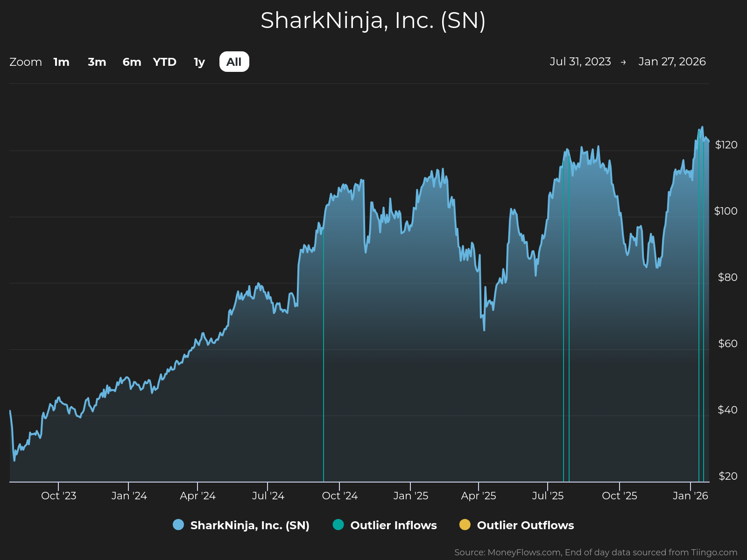747x560 pixels.
Task: Click the Oct '24 x-axis label
Action: pyautogui.click(x=340, y=496)
